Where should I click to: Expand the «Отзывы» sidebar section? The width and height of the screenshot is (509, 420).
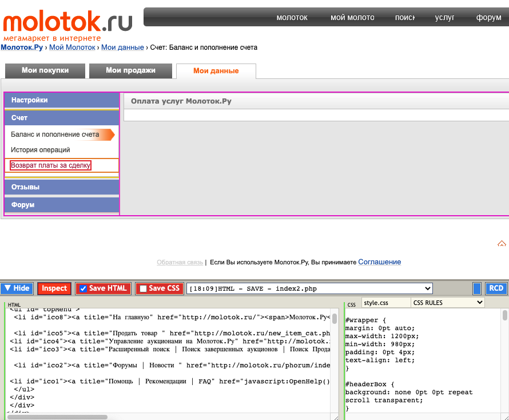(x=62, y=187)
